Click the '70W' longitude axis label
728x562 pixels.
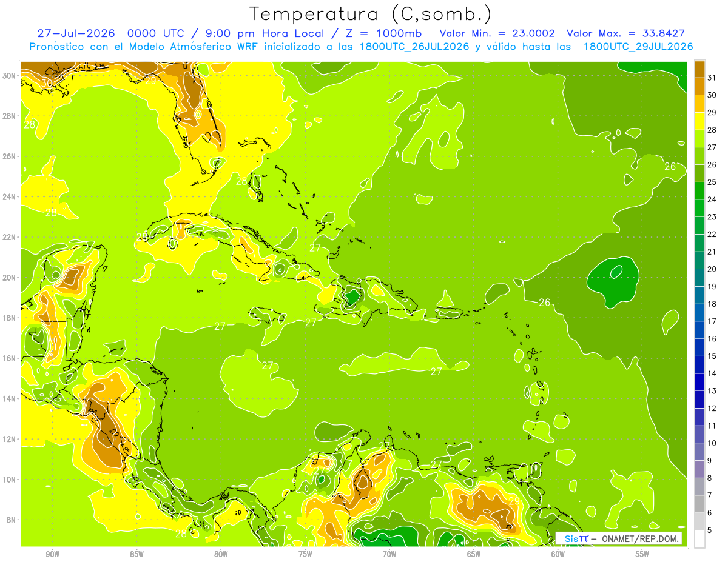point(389,554)
